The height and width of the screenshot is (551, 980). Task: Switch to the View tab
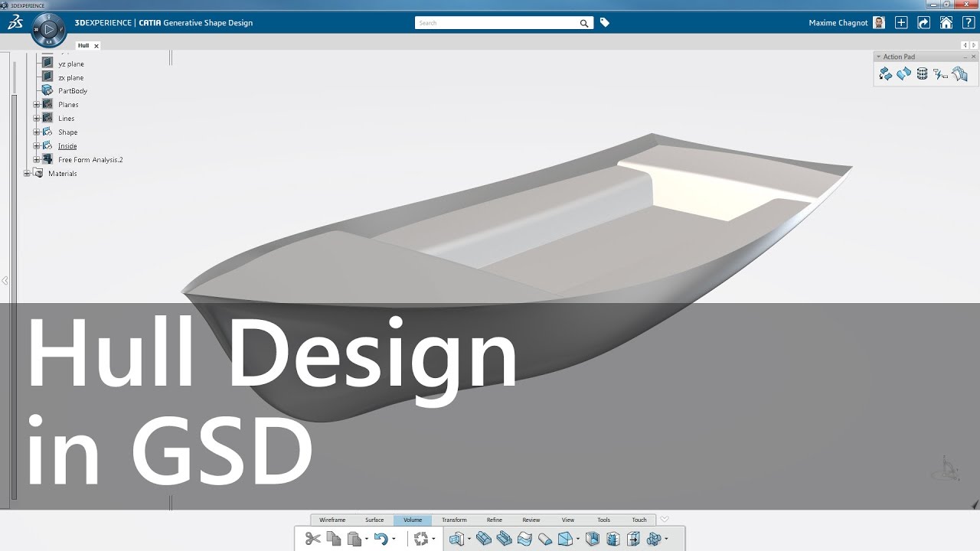[x=568, y=520]
